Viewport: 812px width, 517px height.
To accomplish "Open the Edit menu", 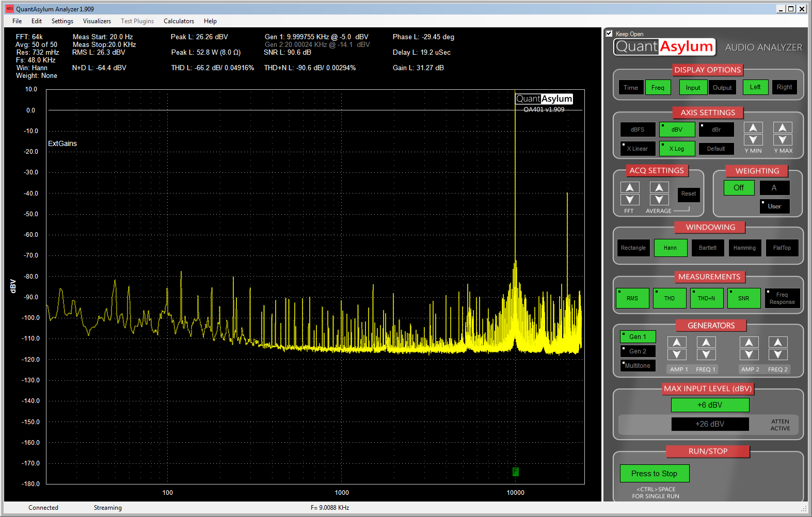I will coord(37,21).
